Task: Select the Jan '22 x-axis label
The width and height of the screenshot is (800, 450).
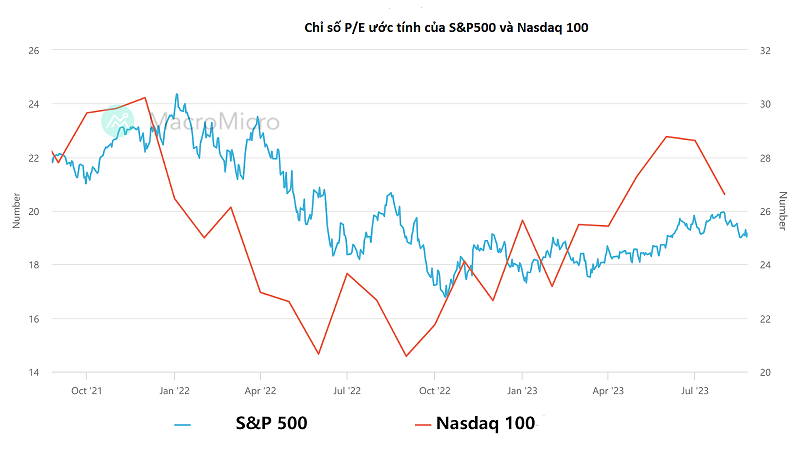Action: click(174, 389)
